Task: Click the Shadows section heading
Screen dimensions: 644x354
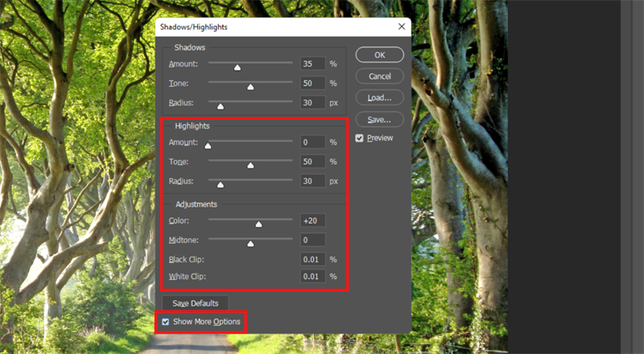Action: pyautogui.click(x=190, y=47)
